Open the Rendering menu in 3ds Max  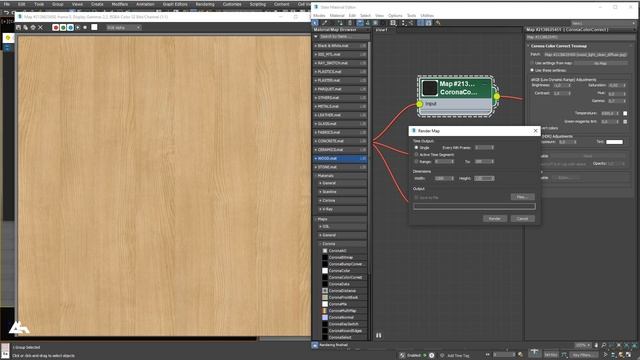click(205, 4)
